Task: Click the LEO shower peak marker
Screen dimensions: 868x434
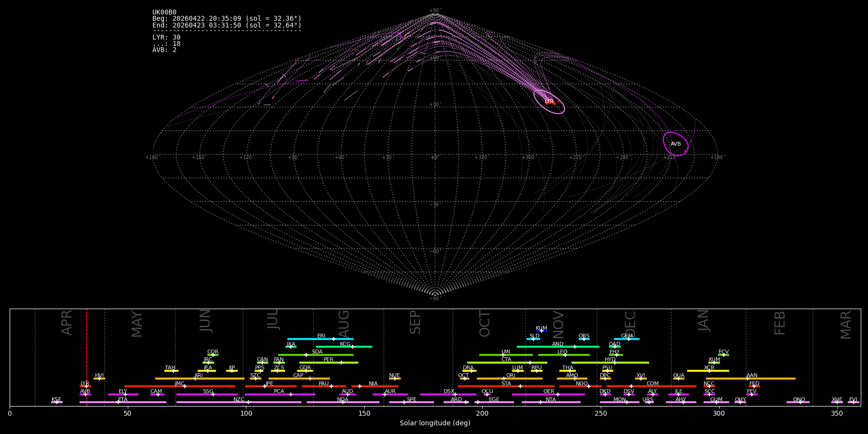Action: tap(565, 355)
